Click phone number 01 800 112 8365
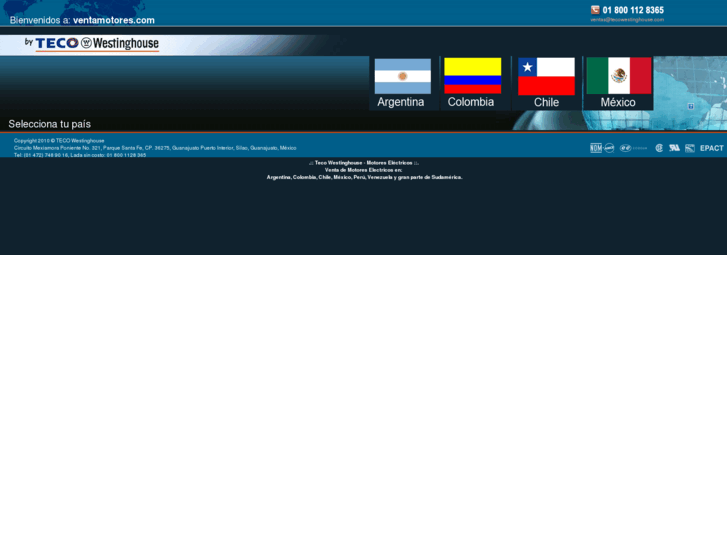 633,10
